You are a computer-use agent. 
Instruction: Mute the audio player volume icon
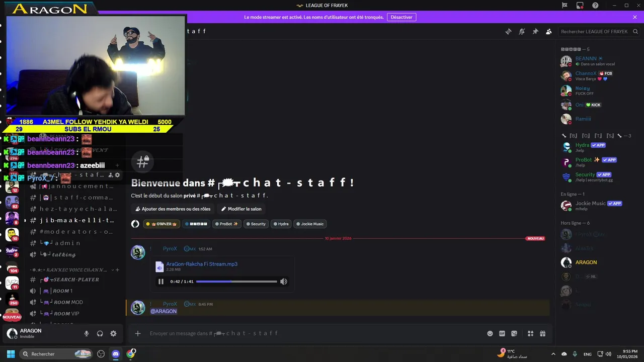(x=284, y=282)
